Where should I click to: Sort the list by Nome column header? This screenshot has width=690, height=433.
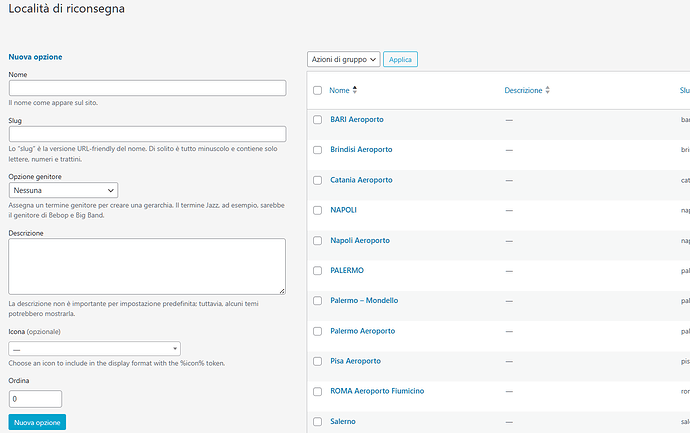click(339, 90)
